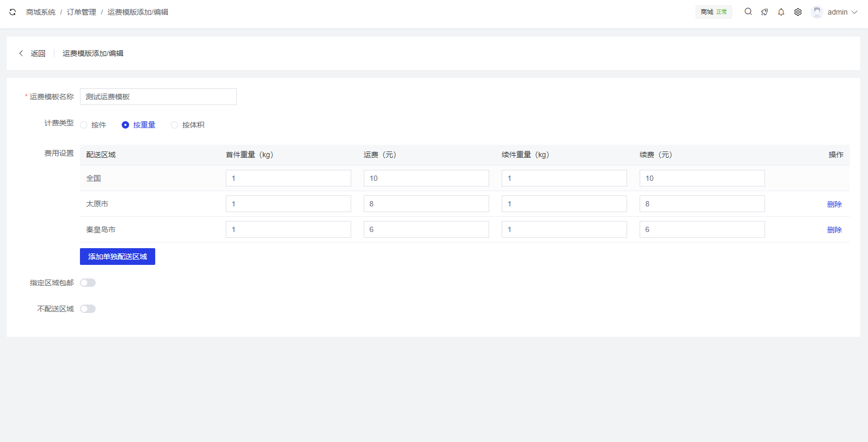Click the 商城 正常 status badge
The height and width of the screenshot is (442, 868).
(713, 12)
